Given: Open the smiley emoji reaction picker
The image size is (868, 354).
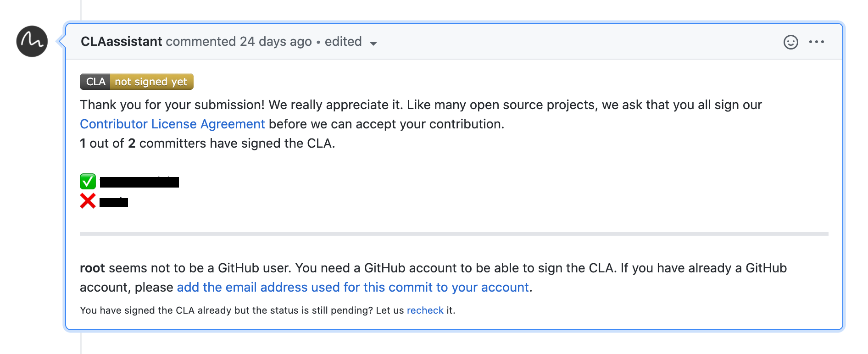Looking at the screenshot, I should point(790,42).
